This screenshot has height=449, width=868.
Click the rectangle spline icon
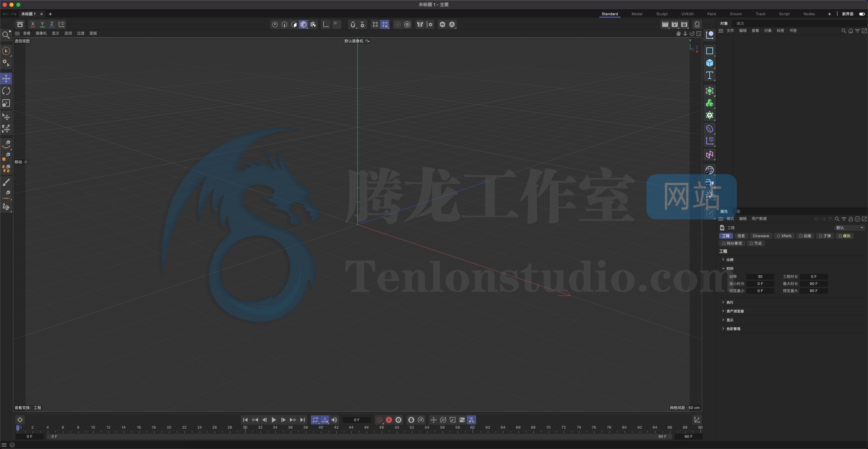tap(709, 51)
